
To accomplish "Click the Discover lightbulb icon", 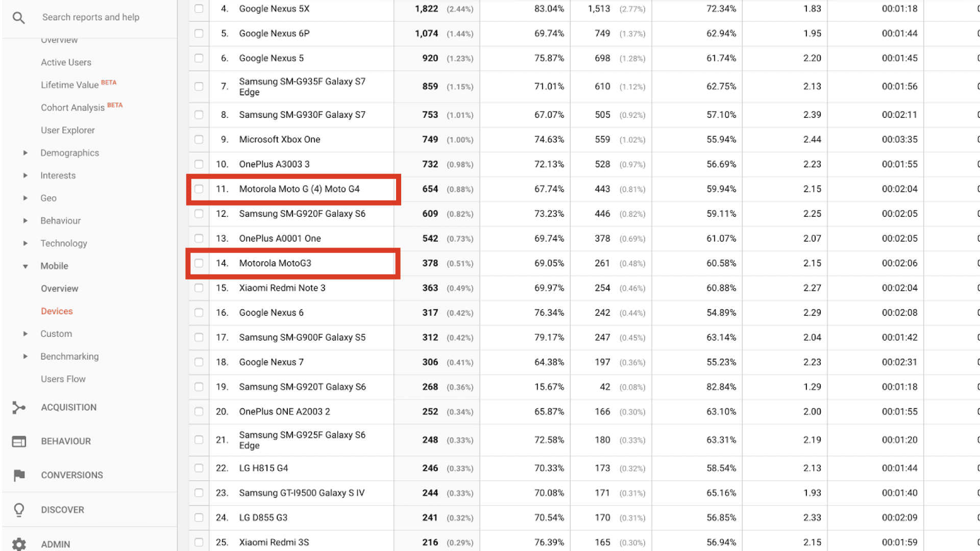I will tap(19, 509).
